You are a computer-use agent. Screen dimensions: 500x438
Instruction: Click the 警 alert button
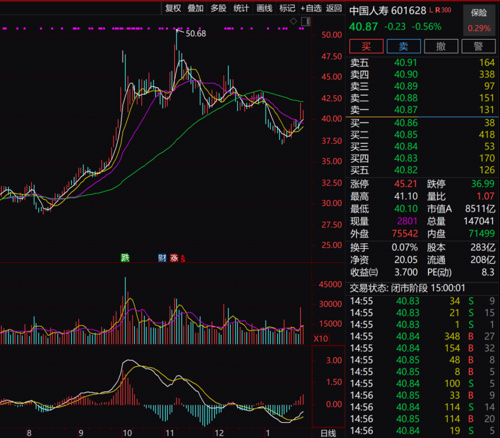click(478, 46)
